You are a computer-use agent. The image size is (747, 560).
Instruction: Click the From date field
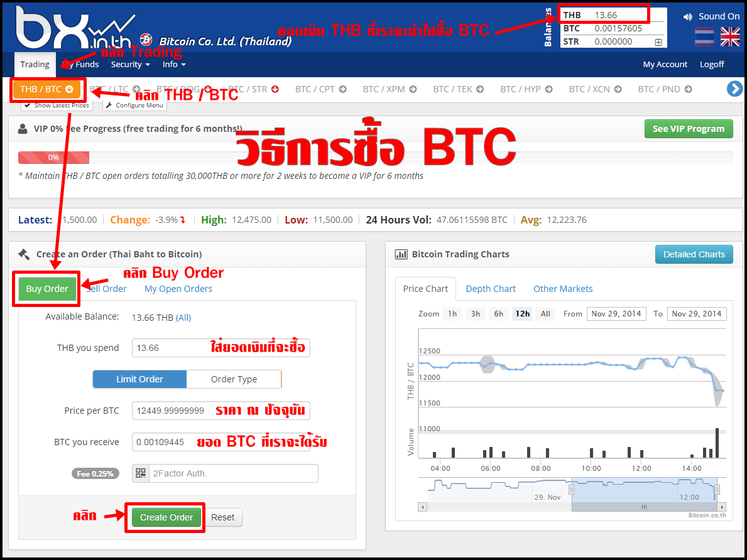point(616,314)
